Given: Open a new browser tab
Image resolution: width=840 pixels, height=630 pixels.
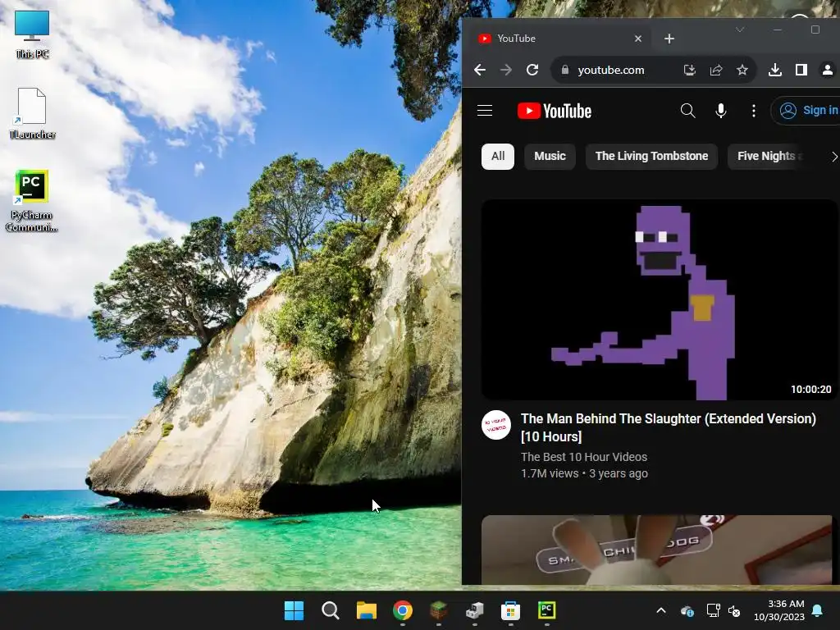Looking at the screenshot, I should pos(669,39).
